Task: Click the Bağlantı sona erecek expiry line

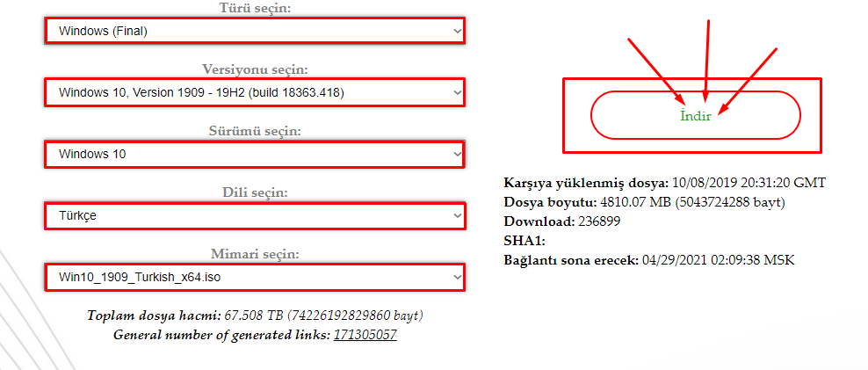Action: tap(649, 260)
